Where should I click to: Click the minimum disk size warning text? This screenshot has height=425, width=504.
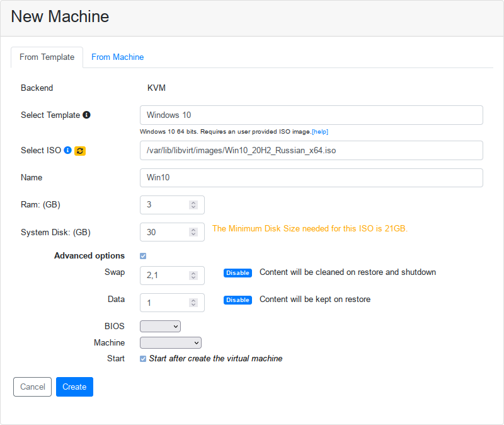310,228
